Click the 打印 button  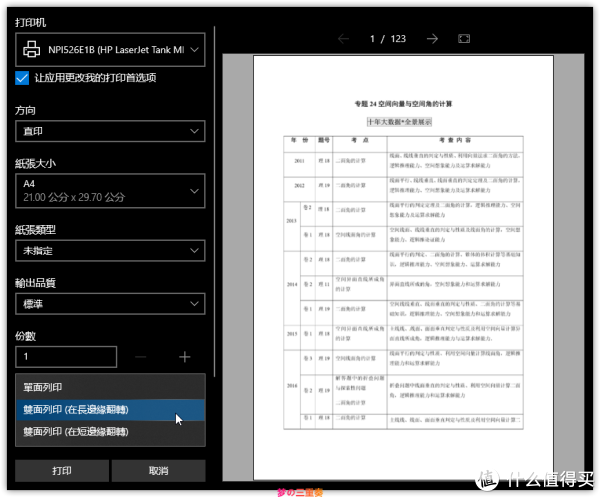62,470
